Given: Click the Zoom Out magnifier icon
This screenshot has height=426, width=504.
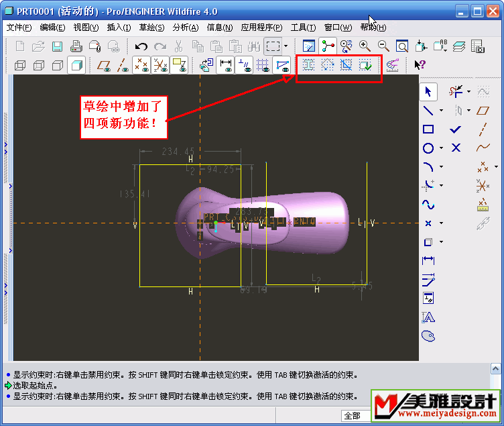Looking at the screenshot, I should tap(383, 46).
